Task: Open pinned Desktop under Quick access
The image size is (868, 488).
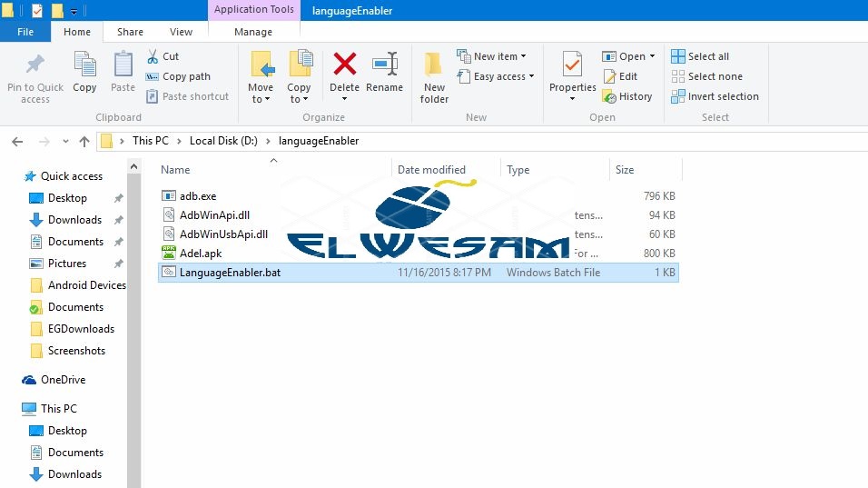Action: click(67, 198)
